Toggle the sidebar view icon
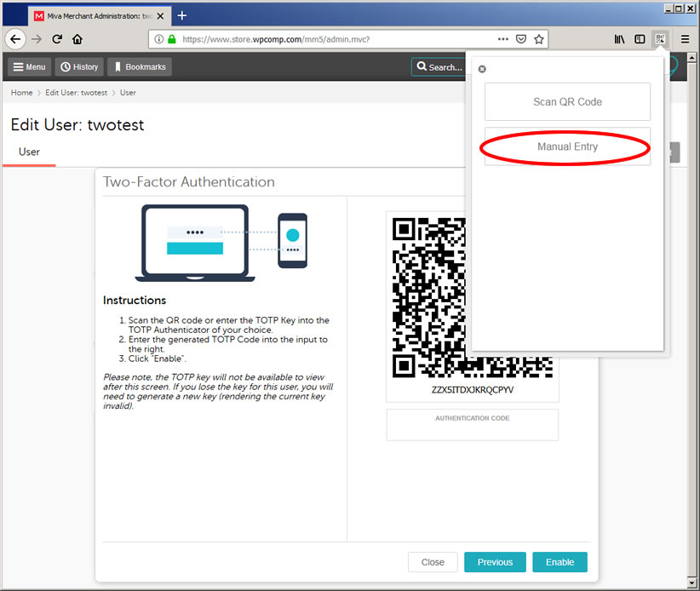Screen dimensions: 700x591 pyautogui.click(x=640, y=39)
